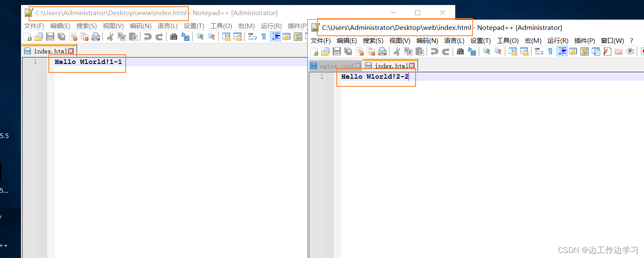Click Zoom In magnifier in www window
The height and width of the screenshot is (258, 644).
[200, 37]
